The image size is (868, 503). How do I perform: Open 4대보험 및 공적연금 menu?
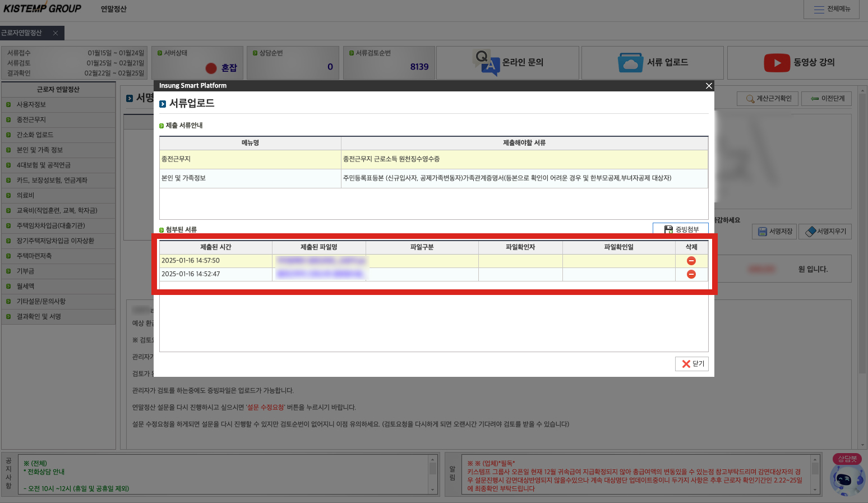click(58, 165)
